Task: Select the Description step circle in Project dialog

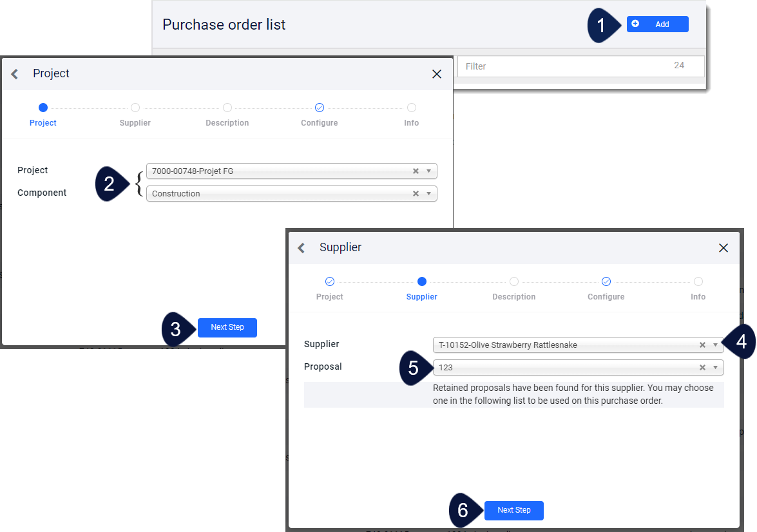Action: 227,108
